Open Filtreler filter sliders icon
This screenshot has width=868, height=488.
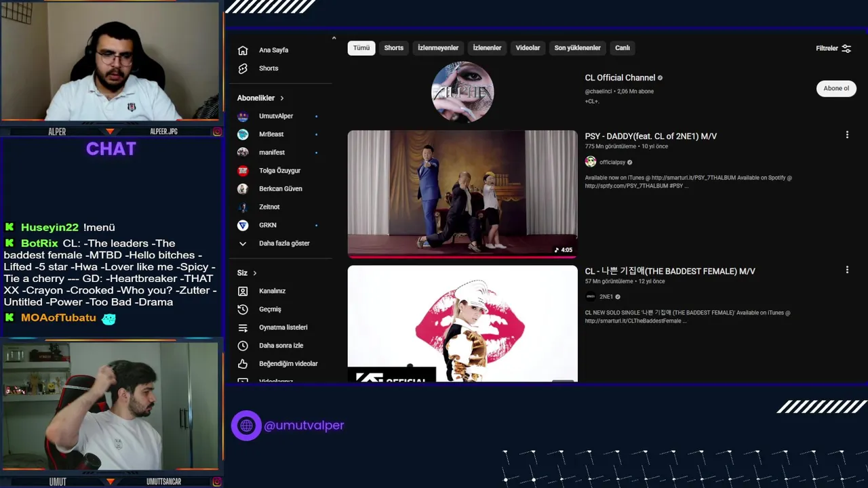pyautogui.click(x=846, y=48)
